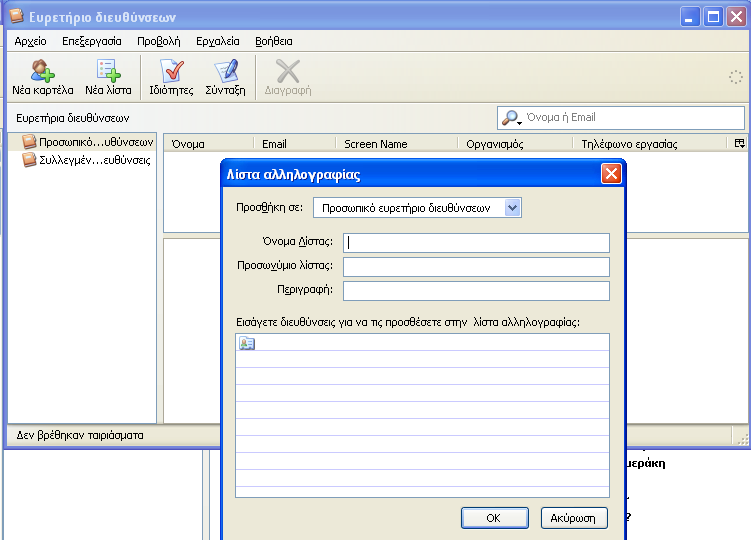Open the Εργαλεία menu
The width and height of the screenshot is (751, 540).
coord(217,41)
